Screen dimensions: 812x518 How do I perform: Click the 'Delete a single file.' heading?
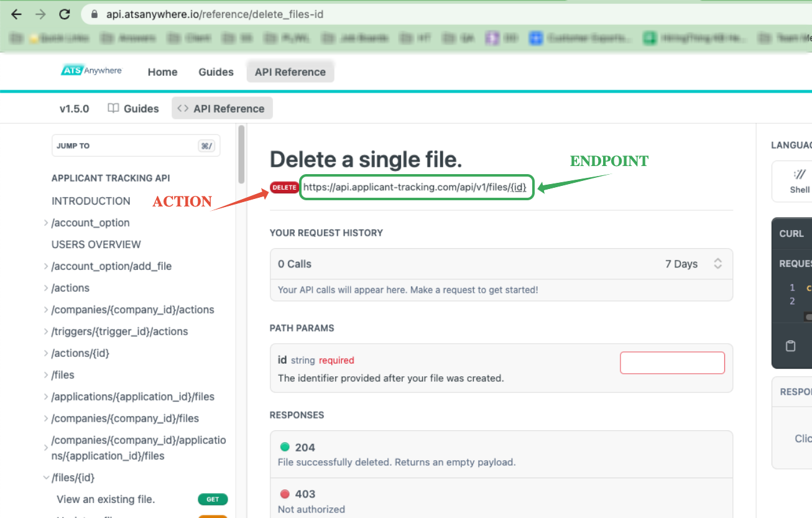tap(366, 160)
